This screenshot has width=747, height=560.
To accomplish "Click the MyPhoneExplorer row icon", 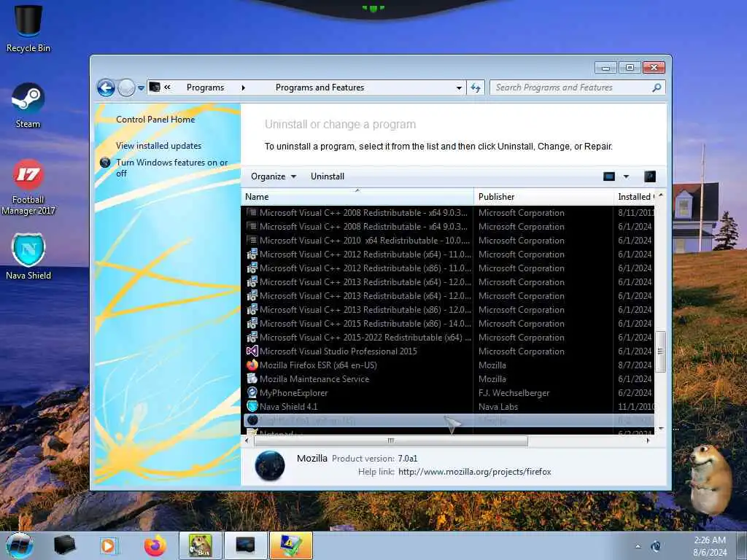I will [252, 392].
